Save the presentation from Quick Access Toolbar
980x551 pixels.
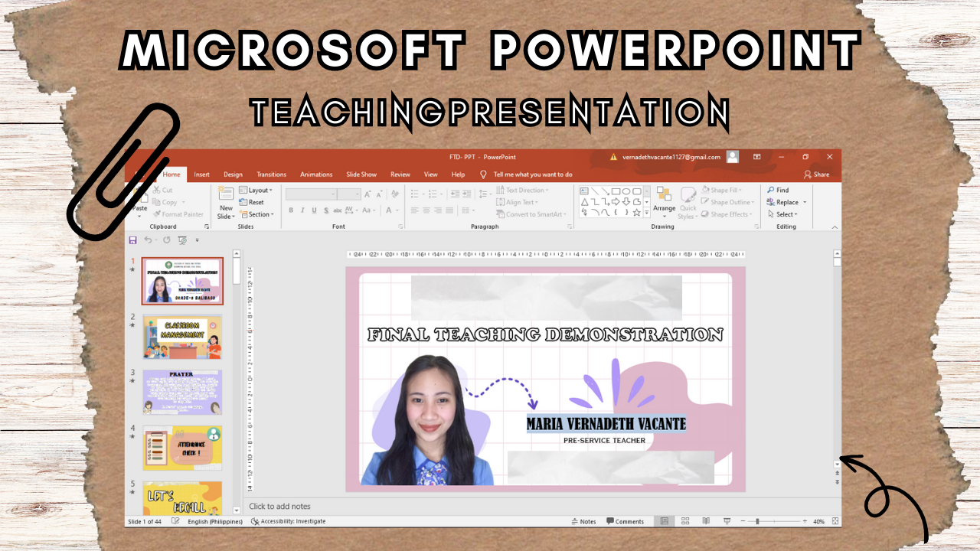point(133,240)
